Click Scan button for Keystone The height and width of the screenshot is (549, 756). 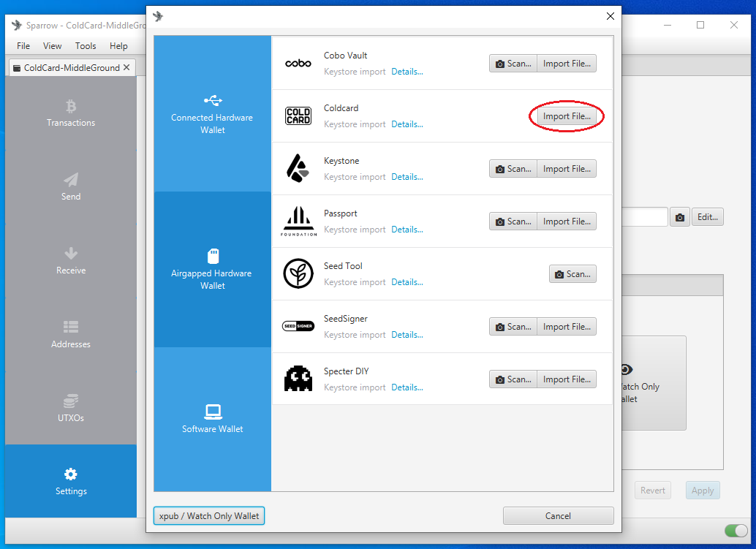pos(513,169)
